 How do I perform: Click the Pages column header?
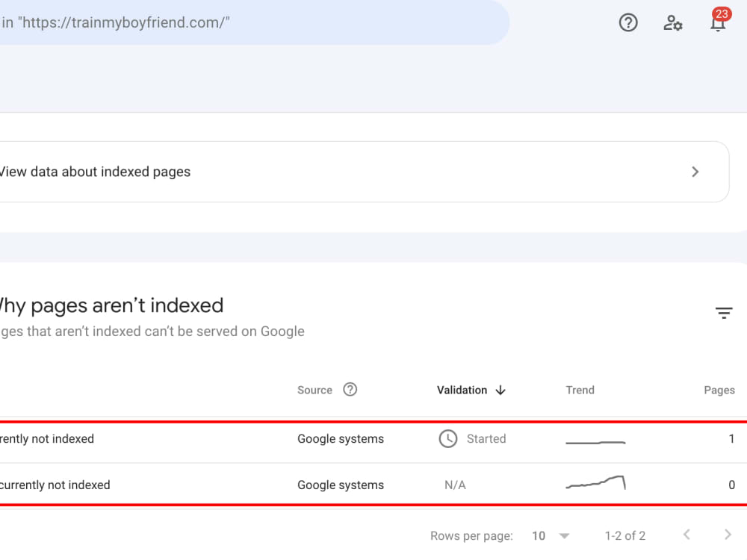719,390
